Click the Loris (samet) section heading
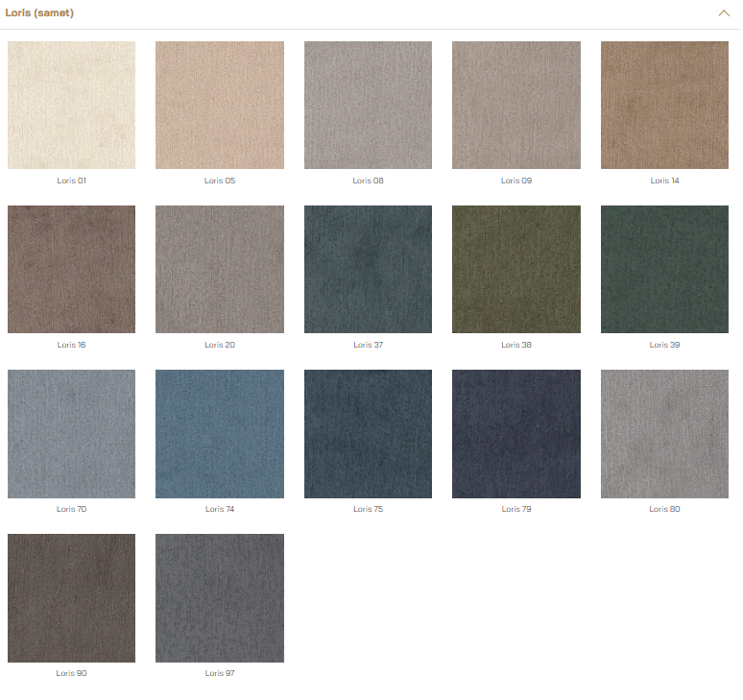743x700 pixels. pyautogui.click(x=39, y=12)
